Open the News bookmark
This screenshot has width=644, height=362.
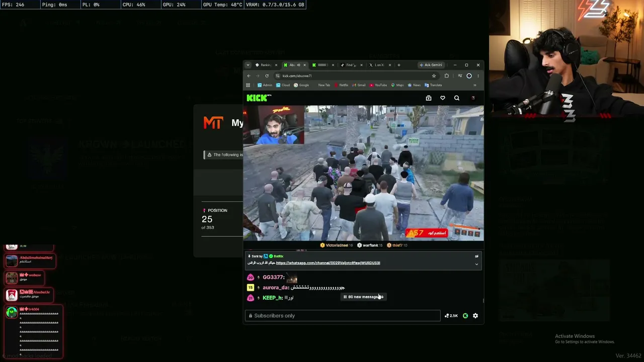414,85
